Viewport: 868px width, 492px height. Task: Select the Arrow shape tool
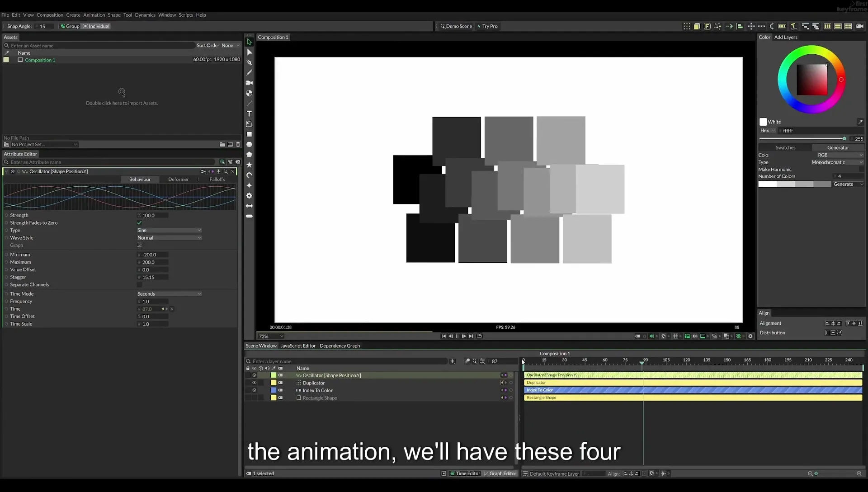tap(249, 206)
